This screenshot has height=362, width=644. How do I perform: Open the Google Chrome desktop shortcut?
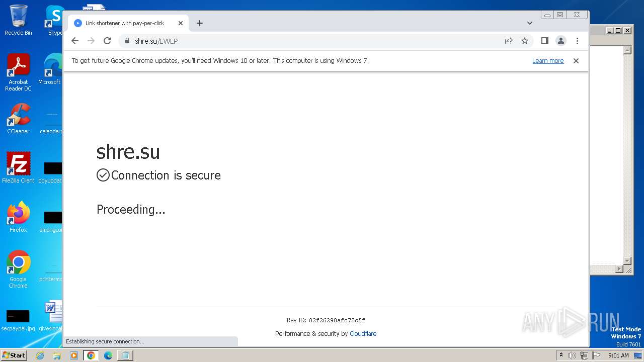(18, 269)
